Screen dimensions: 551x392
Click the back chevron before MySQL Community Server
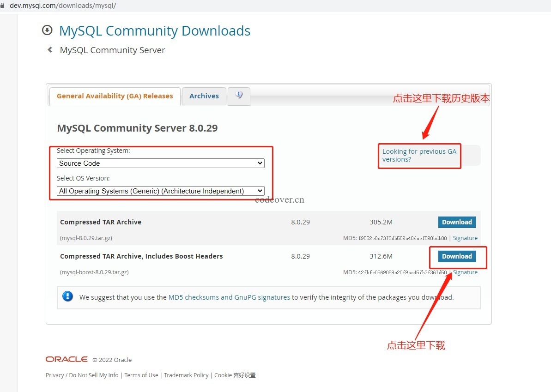[x=50, y=50]
